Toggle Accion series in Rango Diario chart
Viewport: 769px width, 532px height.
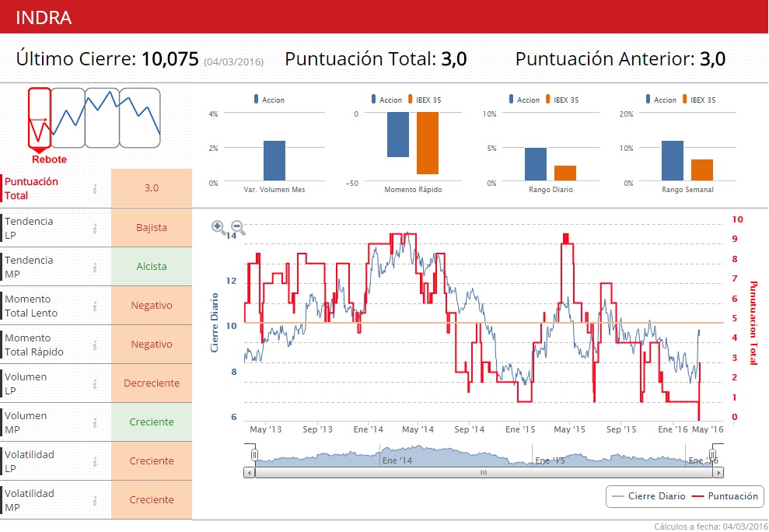pos(524,100)
